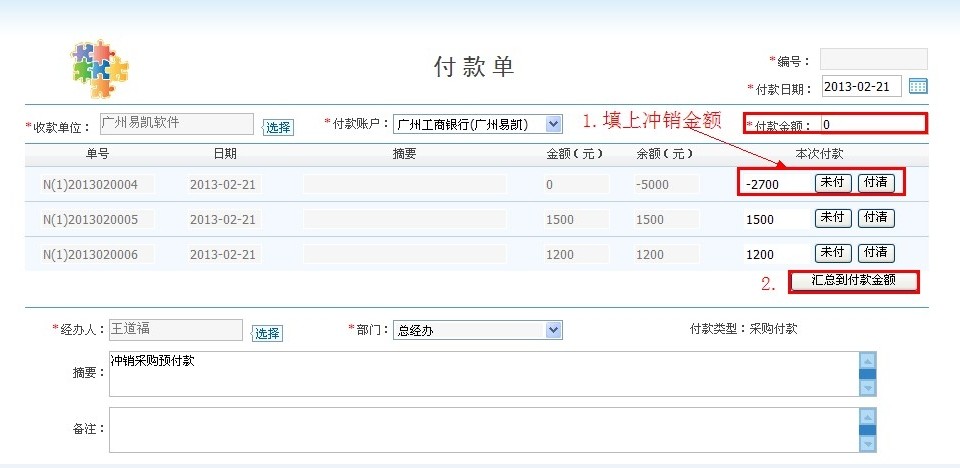Open the calendar date picker icon
The height and width of the screenshot is (468, 960).
pos(918,86)
